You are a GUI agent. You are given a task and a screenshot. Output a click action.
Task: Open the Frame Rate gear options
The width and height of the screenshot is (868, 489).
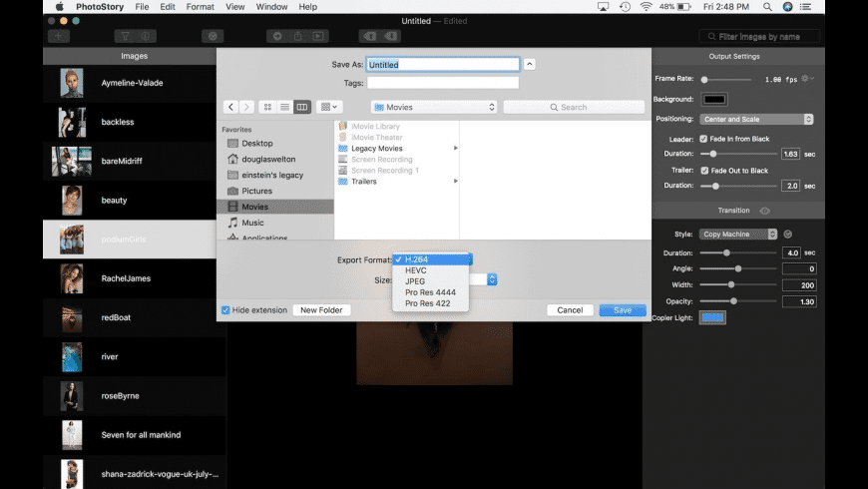tap(808, 79)
